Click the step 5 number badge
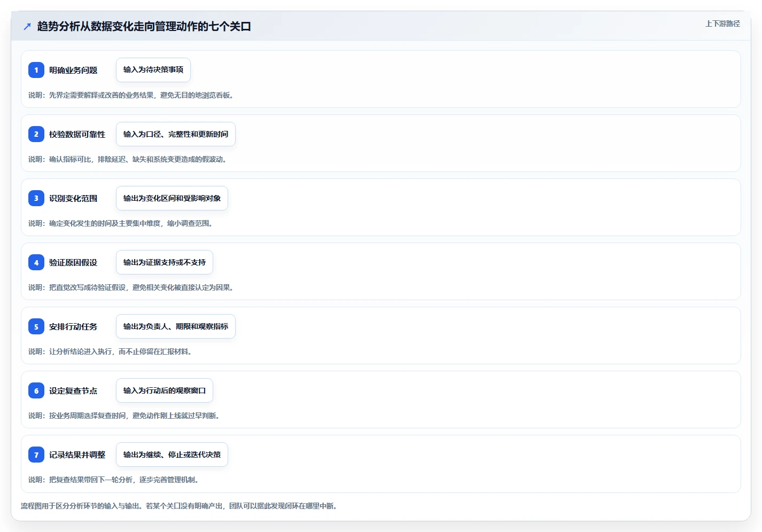The image size is (762, 532). click(36, 326)
